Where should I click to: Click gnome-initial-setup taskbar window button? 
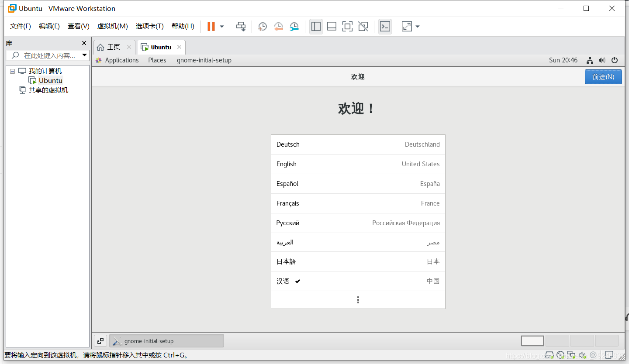click(x=166, y=341)
